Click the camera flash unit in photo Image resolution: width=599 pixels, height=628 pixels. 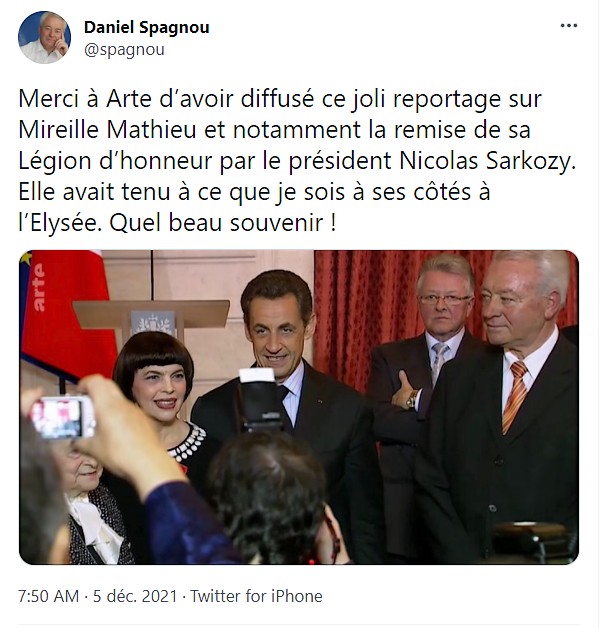(259, 399)
